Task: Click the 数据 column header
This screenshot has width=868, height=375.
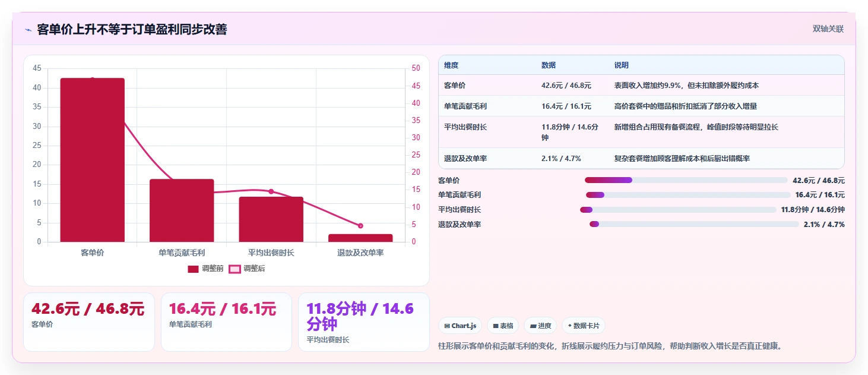Action: click(x=549, y=65)
